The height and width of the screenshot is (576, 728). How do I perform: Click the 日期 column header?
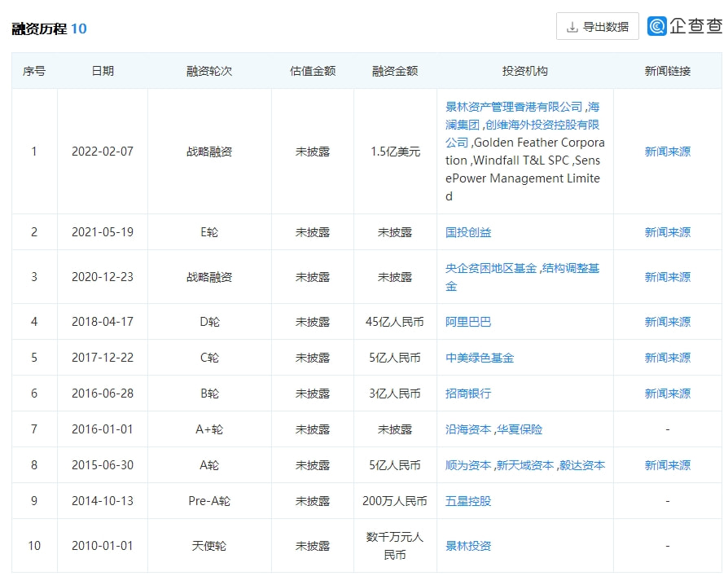[x=103, y=71]
